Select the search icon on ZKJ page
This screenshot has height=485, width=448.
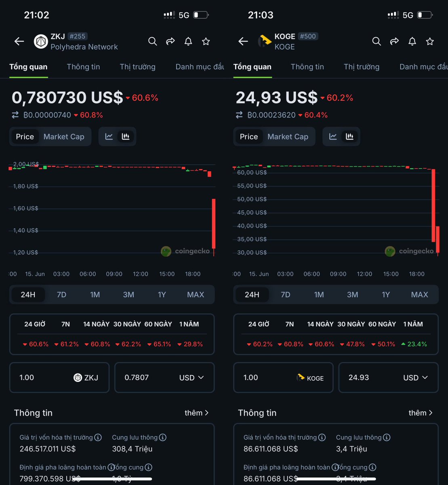pos(153,41)
